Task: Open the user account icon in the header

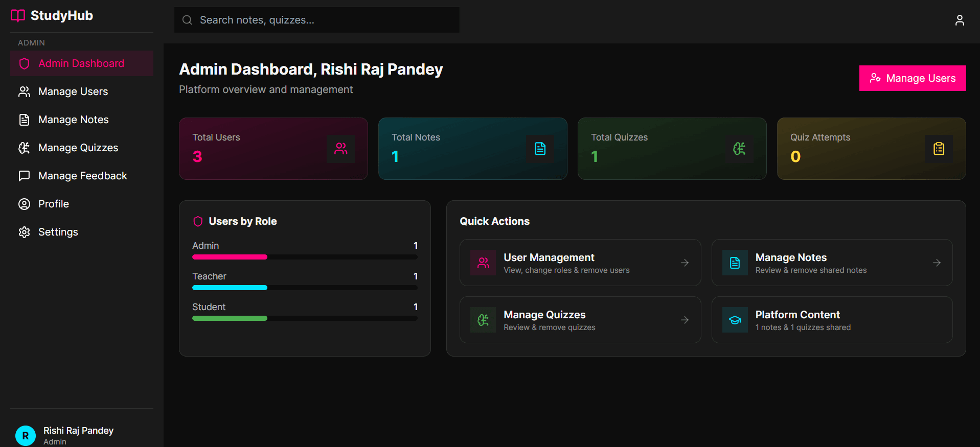Action: pyautogui.click(x=960, y=20)
